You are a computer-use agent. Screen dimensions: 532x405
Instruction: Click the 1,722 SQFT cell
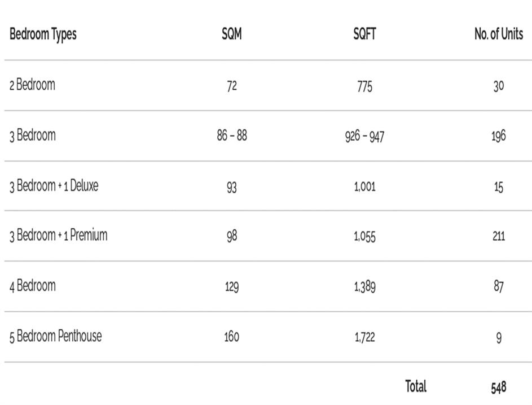[364, 337]
